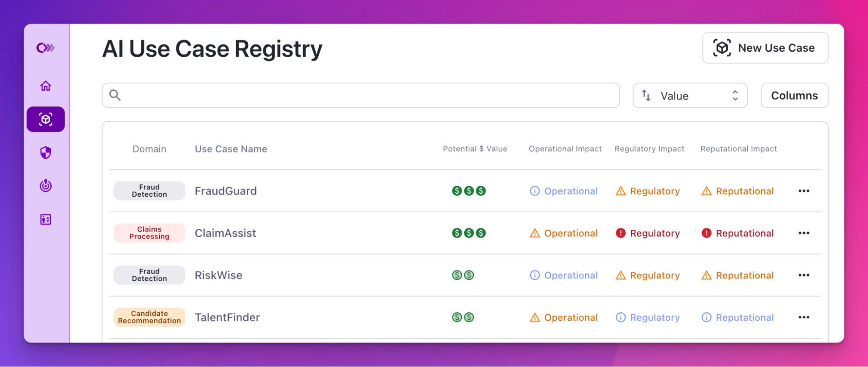This screenshot has width=868, height=367.
Task: Open the home page from sidebar
Action: 46,86
